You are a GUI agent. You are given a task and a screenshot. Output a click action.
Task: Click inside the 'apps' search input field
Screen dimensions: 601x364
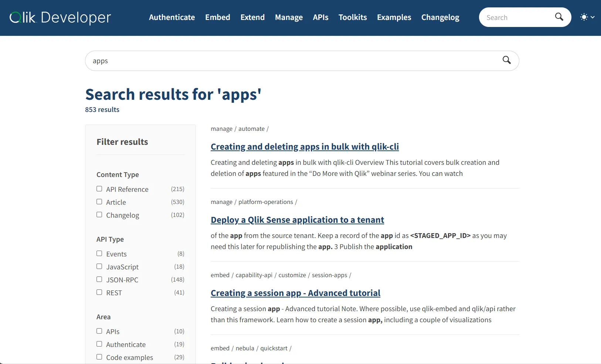point(259,60)
